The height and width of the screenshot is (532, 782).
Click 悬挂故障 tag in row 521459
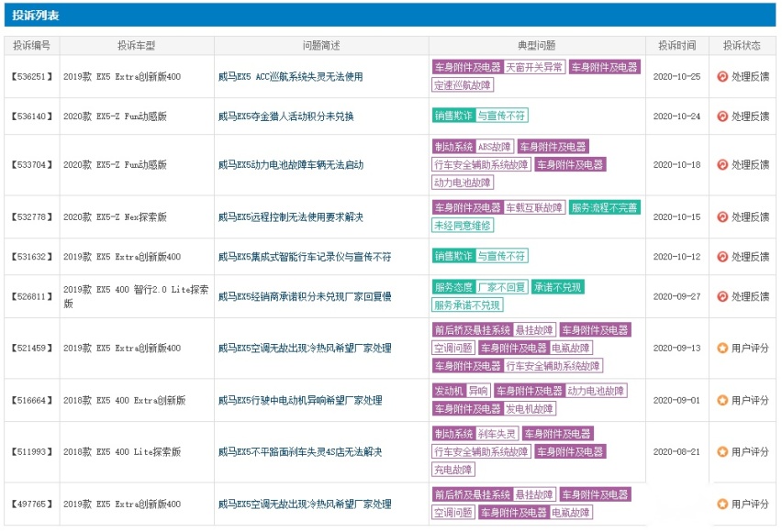(x=534, y=330)
